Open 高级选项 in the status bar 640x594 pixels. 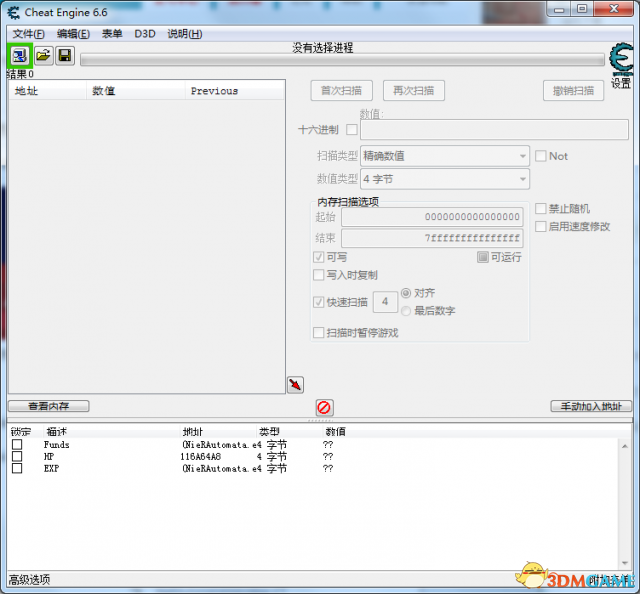point(29,580)
